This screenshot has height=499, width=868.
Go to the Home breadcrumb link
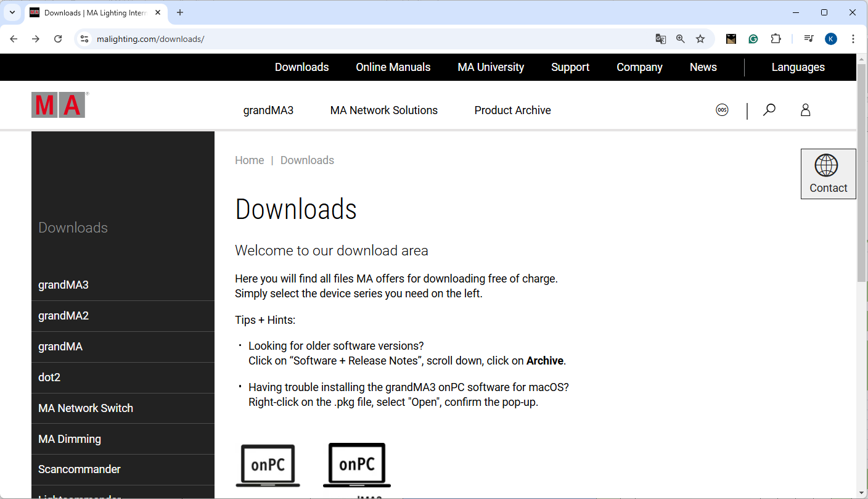click(x=249, y=160)
